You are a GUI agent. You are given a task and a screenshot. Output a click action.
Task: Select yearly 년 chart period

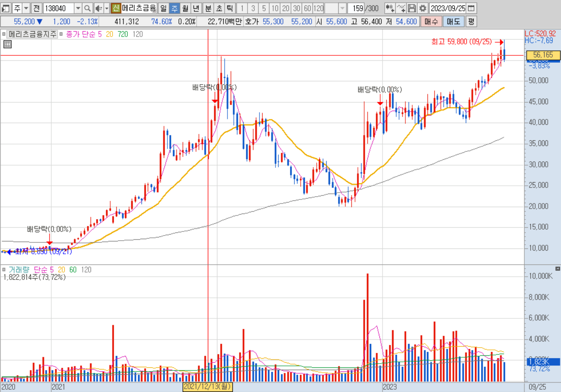[195, 8]
